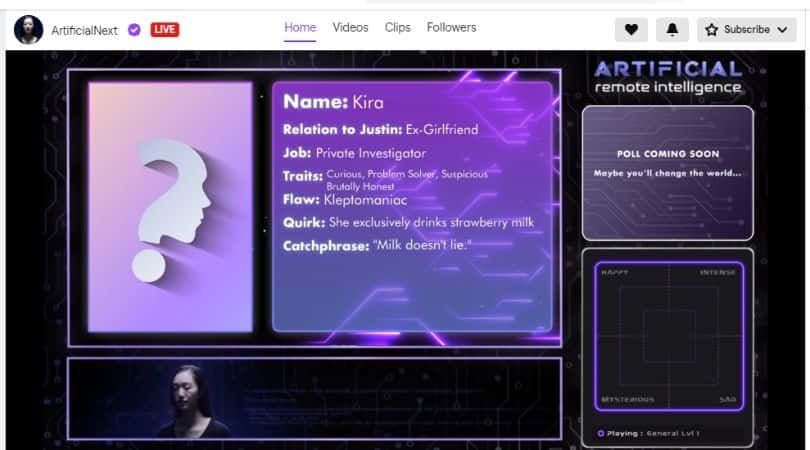The width and height of the screenshot is (810, 450).
Task: Click the woman's video feed panel
Action: [314, 398]
